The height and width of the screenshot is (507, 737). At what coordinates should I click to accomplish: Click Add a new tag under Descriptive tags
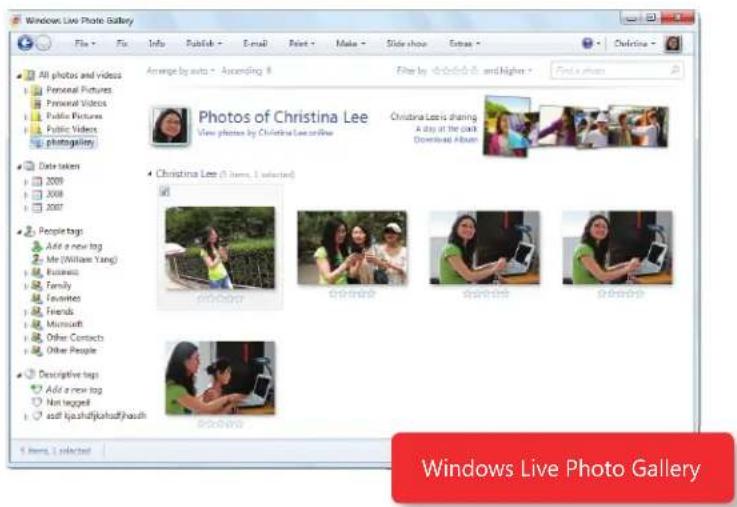(x=74, y=390)
